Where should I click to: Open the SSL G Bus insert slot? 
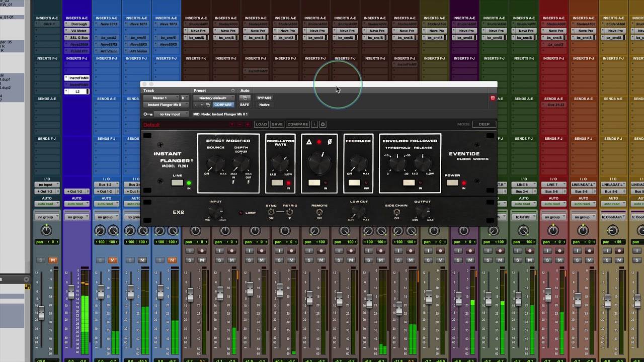coord(76,38)
